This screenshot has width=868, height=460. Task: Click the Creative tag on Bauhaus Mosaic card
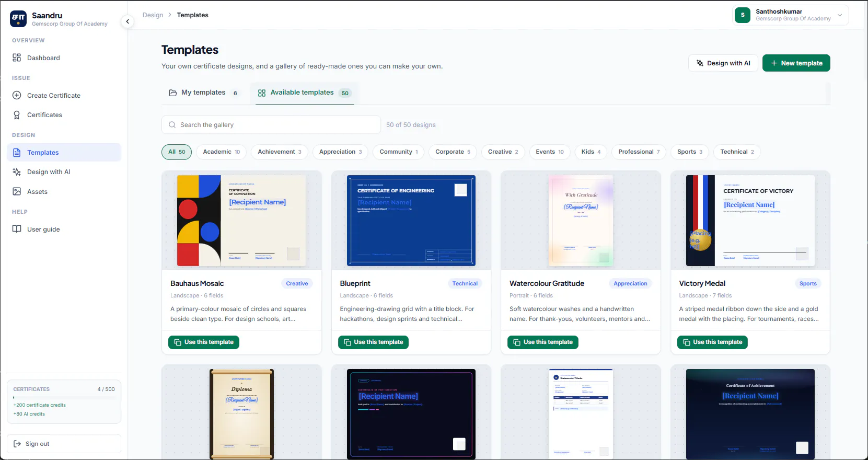(x=297, y=283)
